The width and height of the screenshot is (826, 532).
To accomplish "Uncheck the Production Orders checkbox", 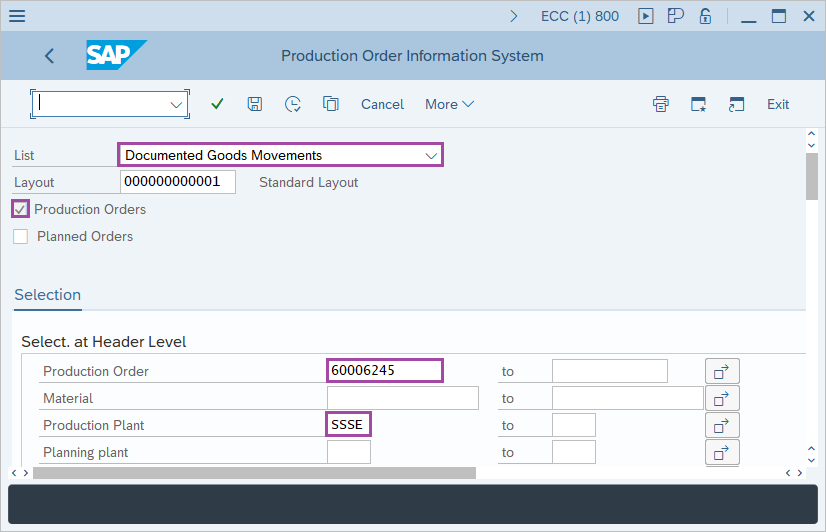I will (x=21, y=209).
